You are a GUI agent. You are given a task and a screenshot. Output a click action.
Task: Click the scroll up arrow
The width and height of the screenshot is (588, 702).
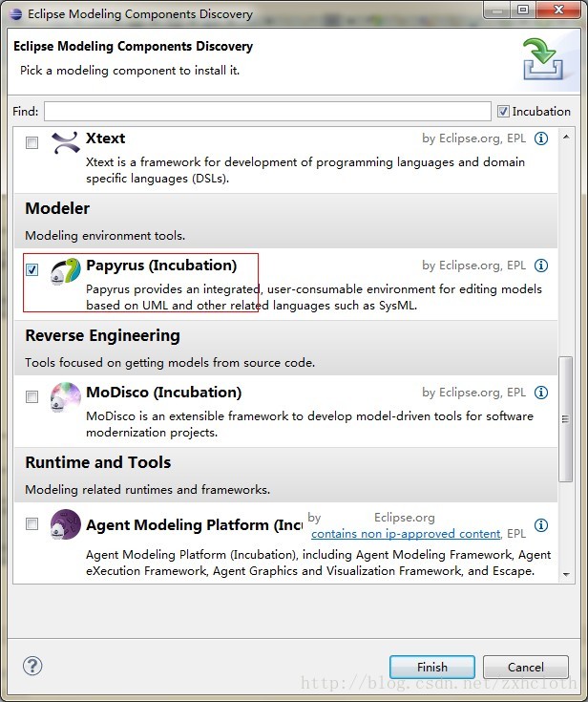coord(566,137)
